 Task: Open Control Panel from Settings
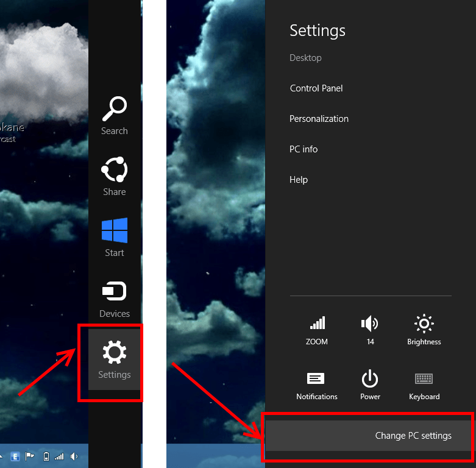[316, 88]
